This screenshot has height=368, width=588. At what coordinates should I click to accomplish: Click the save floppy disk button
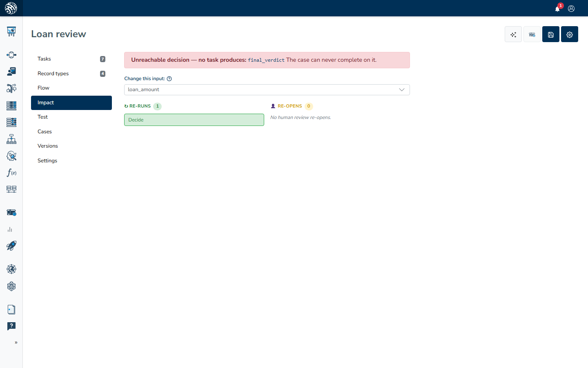551,34
